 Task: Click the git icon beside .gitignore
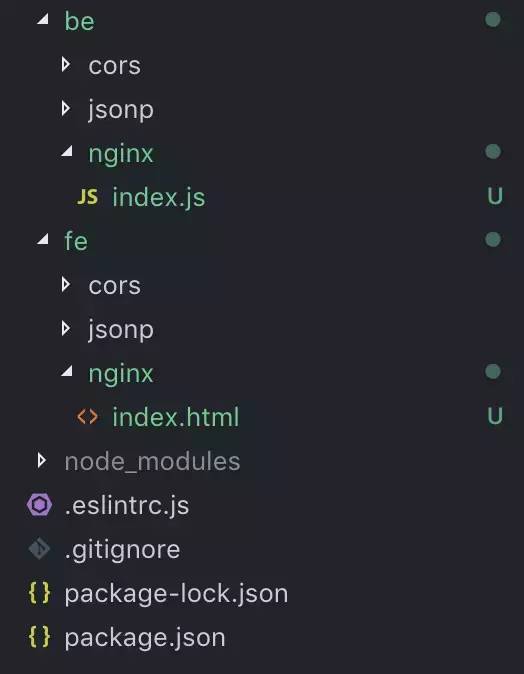[39, 549]
